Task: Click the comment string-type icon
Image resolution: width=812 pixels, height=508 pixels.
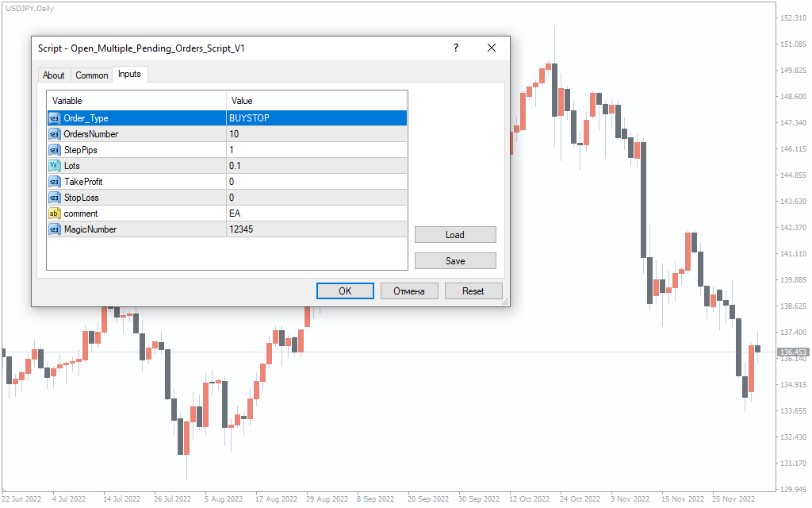Action: tap(54, 214)
